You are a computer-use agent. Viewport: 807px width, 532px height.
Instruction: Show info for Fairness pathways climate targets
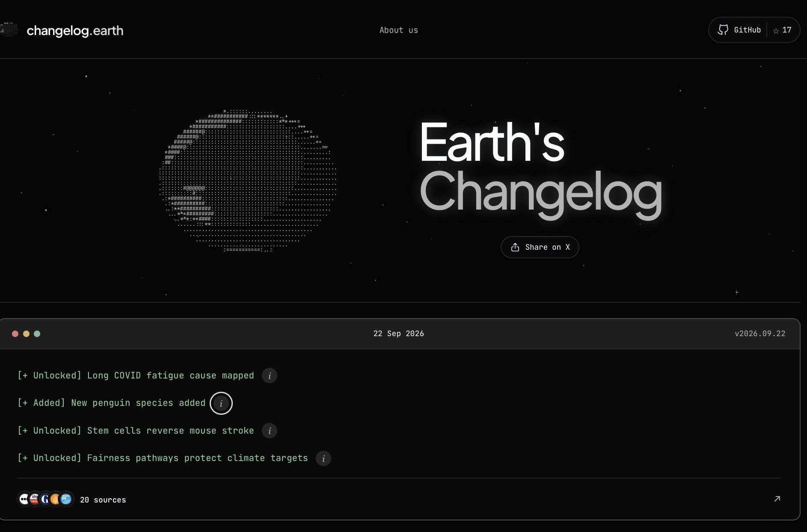coord(323,458)
